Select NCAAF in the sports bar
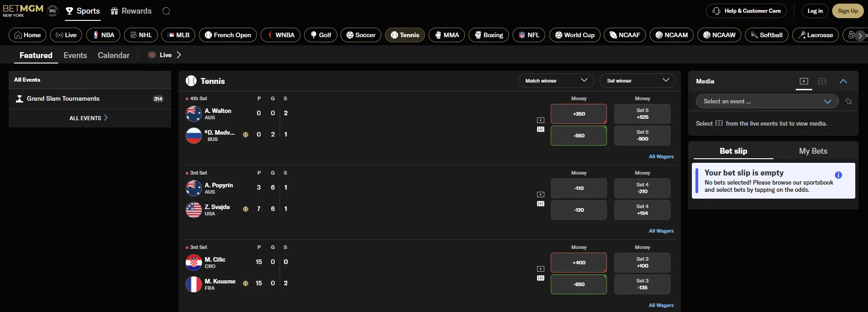 click(x=625, y=35)
